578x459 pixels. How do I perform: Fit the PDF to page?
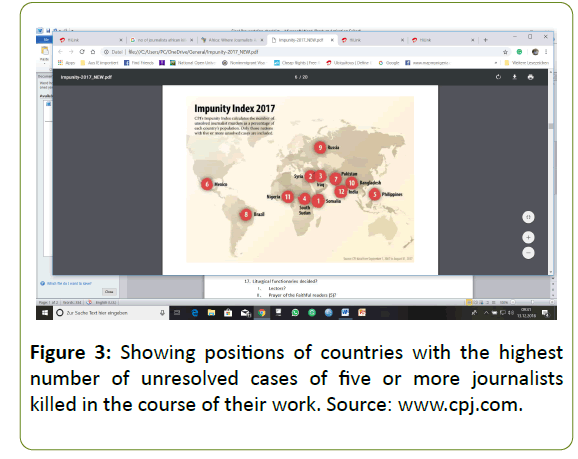[528, 217]
